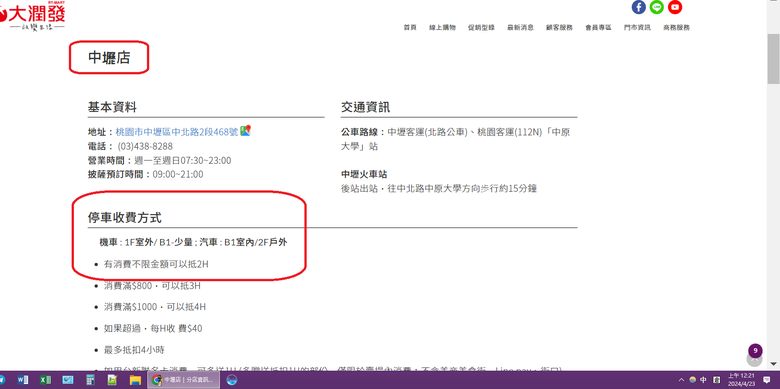Click the weather tray icon

(692, 380)
